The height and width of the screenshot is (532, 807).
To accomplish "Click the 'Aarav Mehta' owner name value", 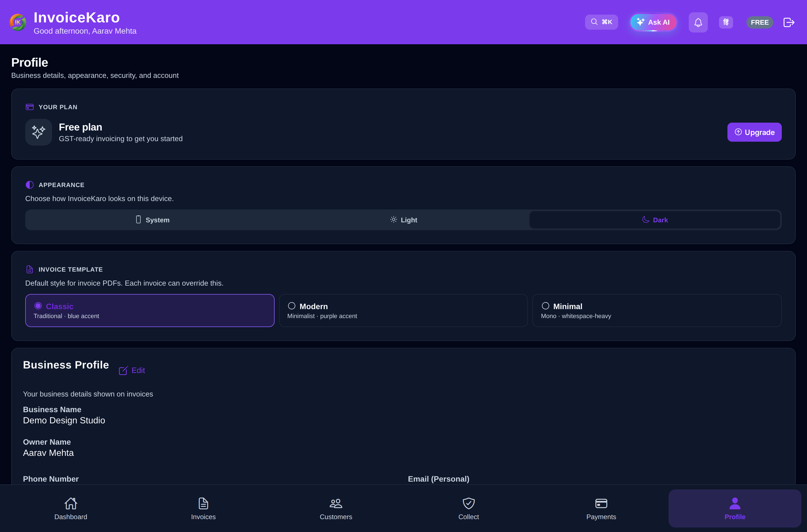I will [48, 453].
